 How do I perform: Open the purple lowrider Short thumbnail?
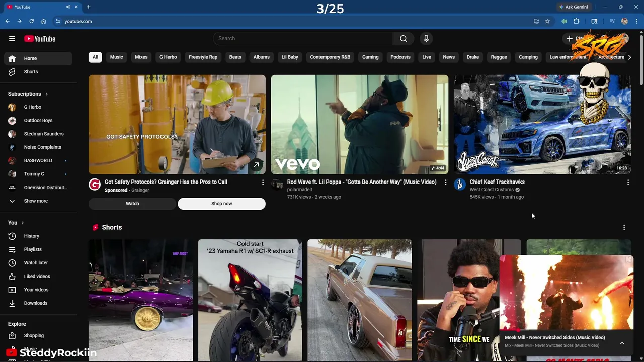click(141, 300)
